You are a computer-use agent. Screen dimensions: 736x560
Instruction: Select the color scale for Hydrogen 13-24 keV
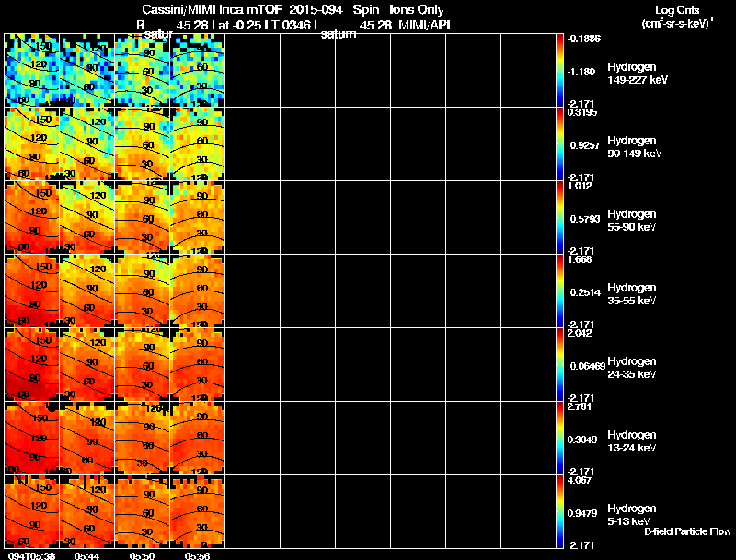tap(559, 439)
